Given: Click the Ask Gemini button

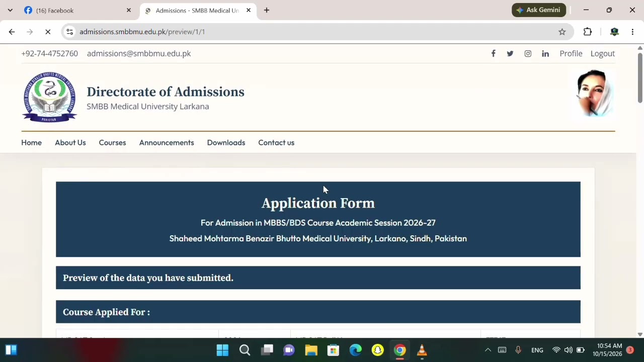Looking at the screenshot, I should [539, 10].
